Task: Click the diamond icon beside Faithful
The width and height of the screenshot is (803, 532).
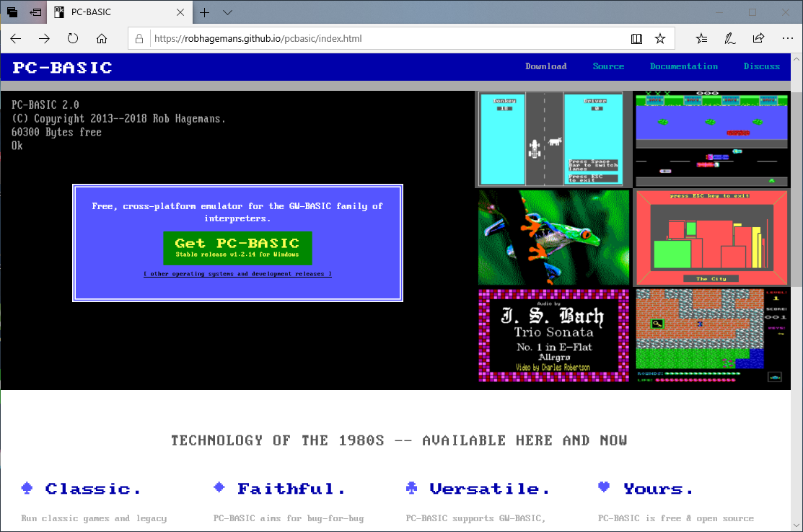Action: pos(219,487)
